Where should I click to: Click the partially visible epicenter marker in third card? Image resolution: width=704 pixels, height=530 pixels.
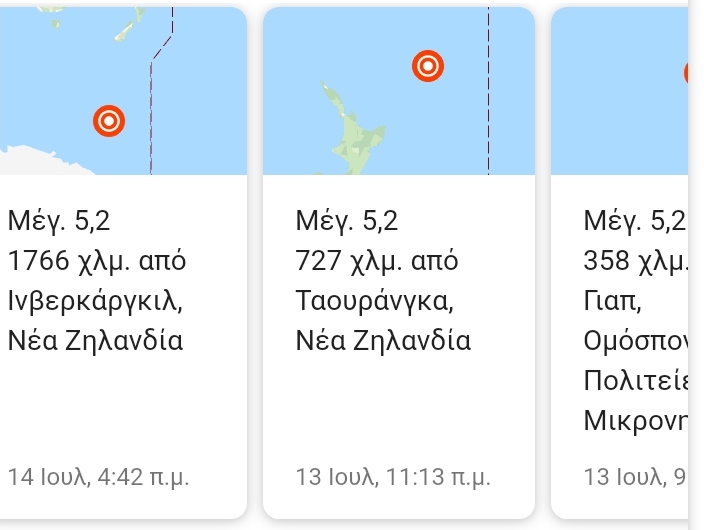(686, 73)
